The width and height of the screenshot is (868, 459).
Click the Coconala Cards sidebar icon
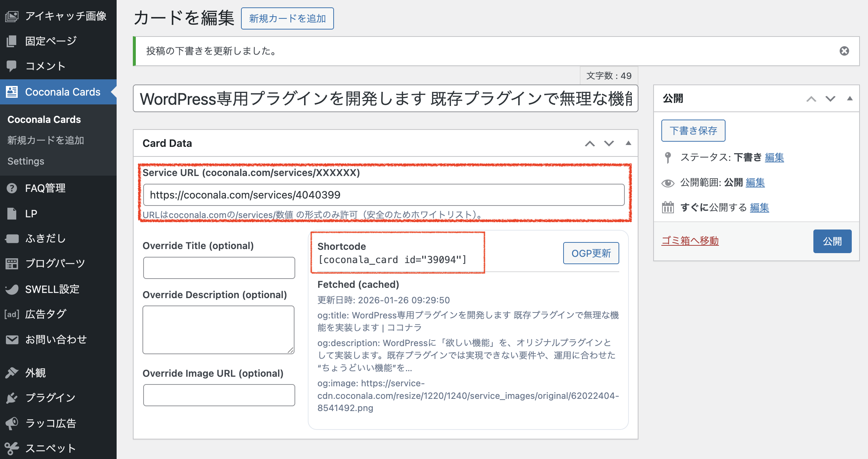coord(12,92)
